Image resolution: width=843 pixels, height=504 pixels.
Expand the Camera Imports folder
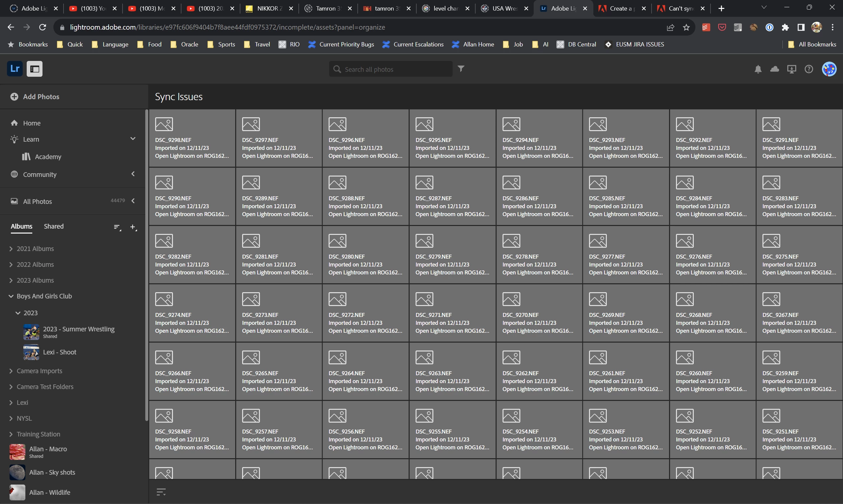(x=11, y=371)
